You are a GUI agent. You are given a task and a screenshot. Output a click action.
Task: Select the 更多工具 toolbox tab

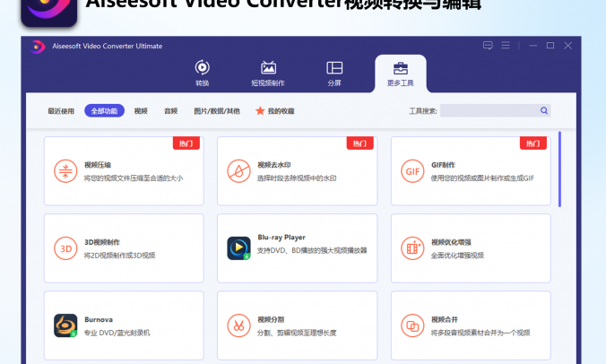click(x=401, y=74)
